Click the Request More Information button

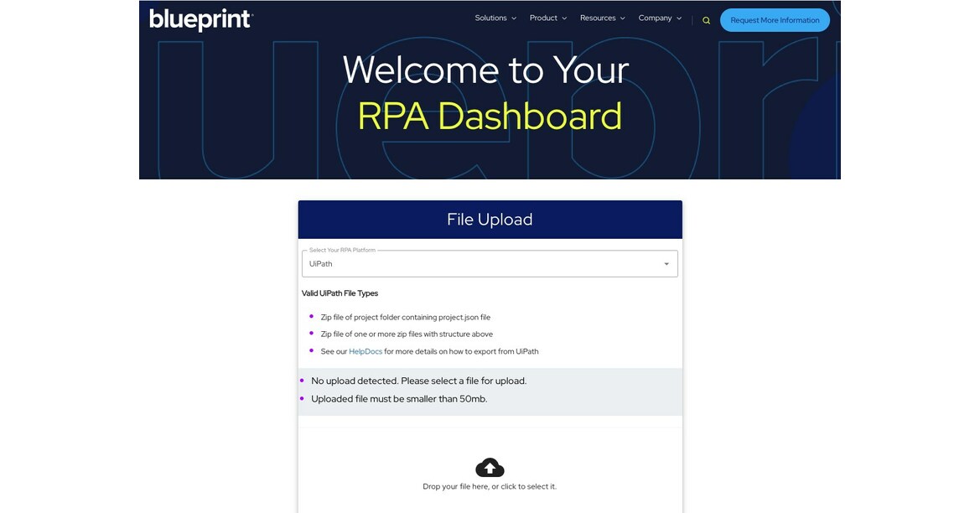click(774, 19)
